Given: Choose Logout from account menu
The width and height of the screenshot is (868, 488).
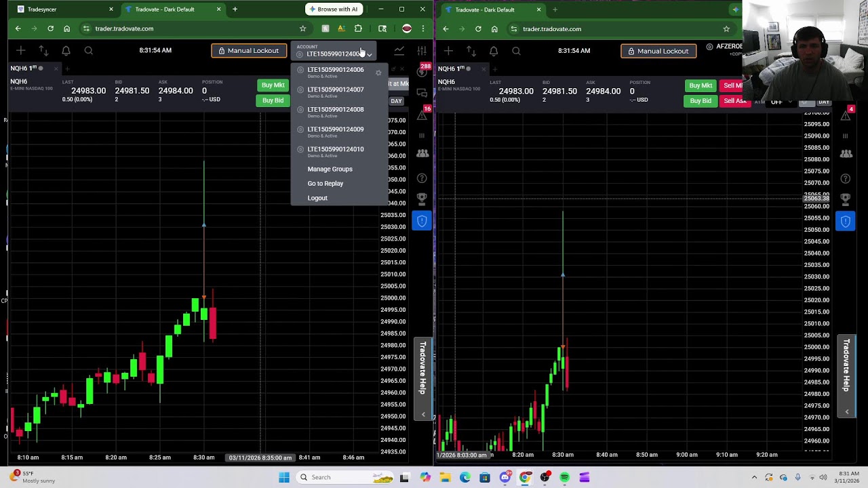Looking at the screenshot, I should click(317, 198).
